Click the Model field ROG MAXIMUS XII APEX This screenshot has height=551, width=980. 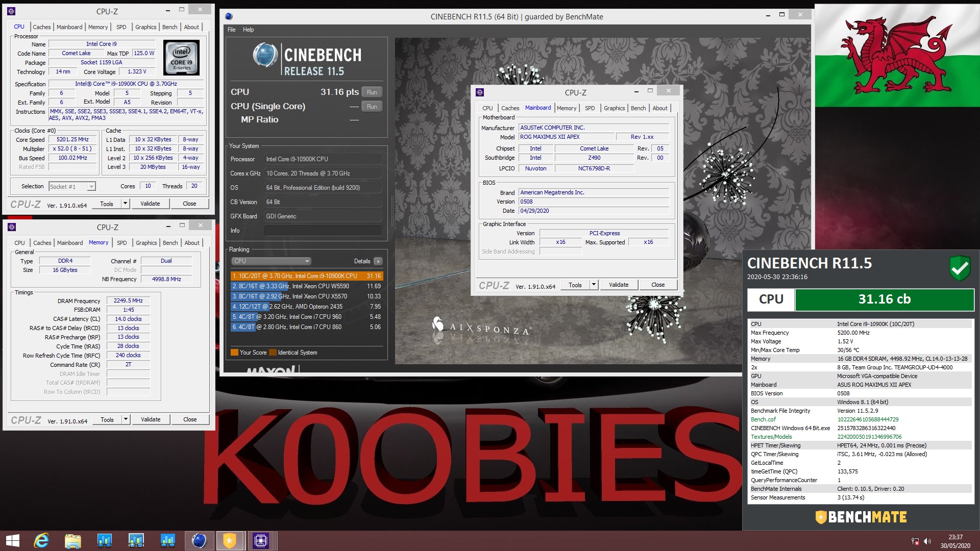566,137
